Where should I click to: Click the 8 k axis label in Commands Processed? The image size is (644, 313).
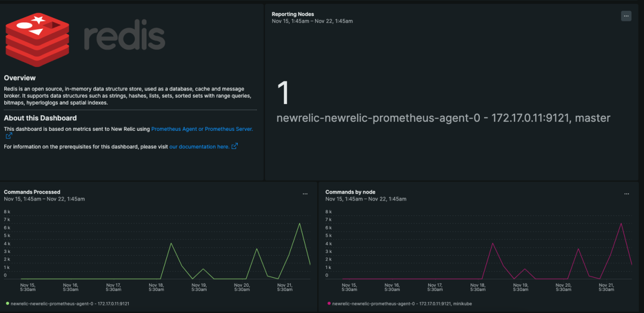tap(7, 212)
